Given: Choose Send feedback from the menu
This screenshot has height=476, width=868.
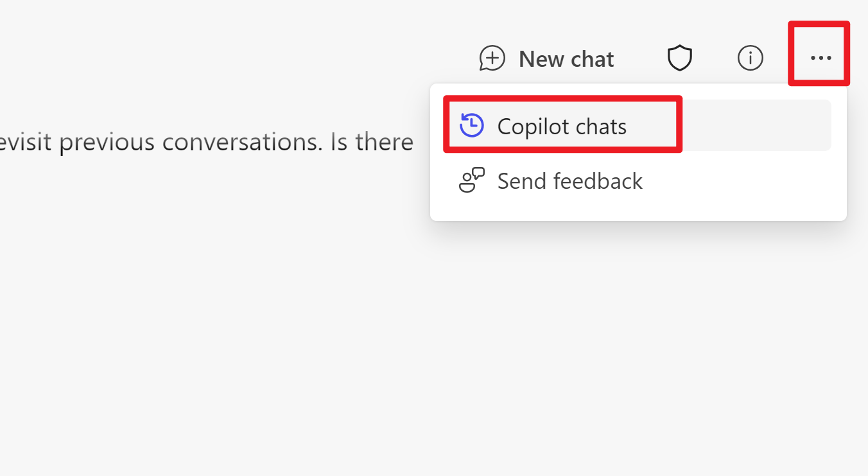Looking at the screenshot, I should (x=638, y=181).
